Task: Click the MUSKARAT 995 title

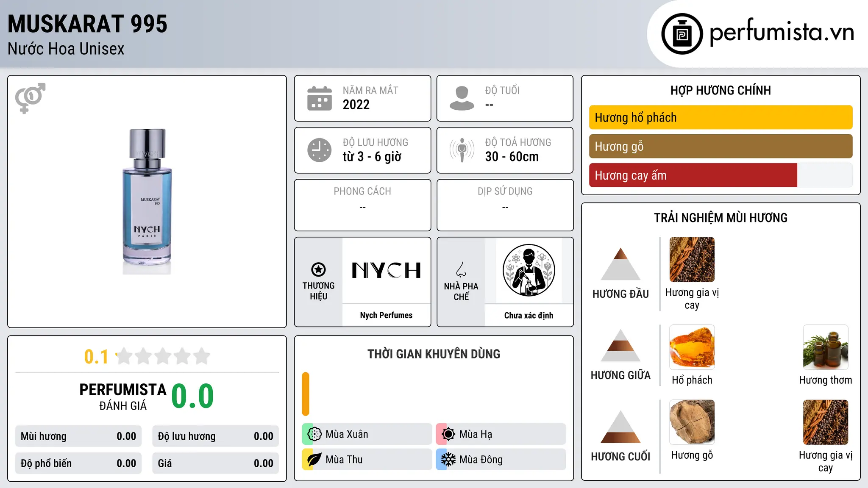Action: click(87, 24)
